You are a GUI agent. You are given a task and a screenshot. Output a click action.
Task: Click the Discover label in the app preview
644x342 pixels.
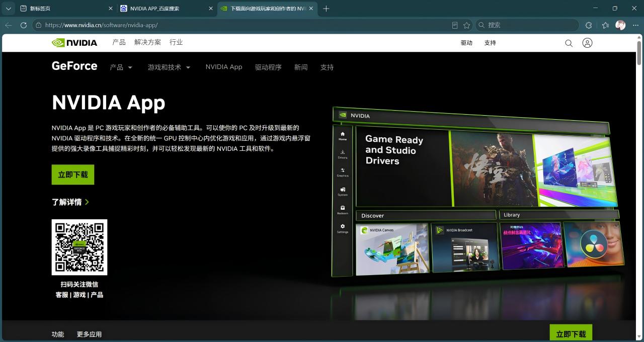[373, 216]
